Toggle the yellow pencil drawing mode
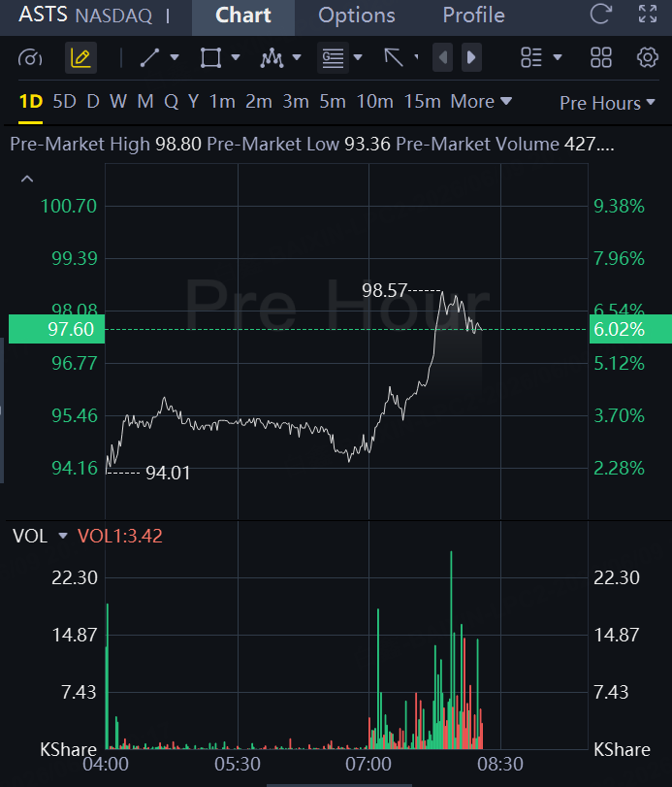This screenshot has height=787, width=672. click(x=80, y=58)
